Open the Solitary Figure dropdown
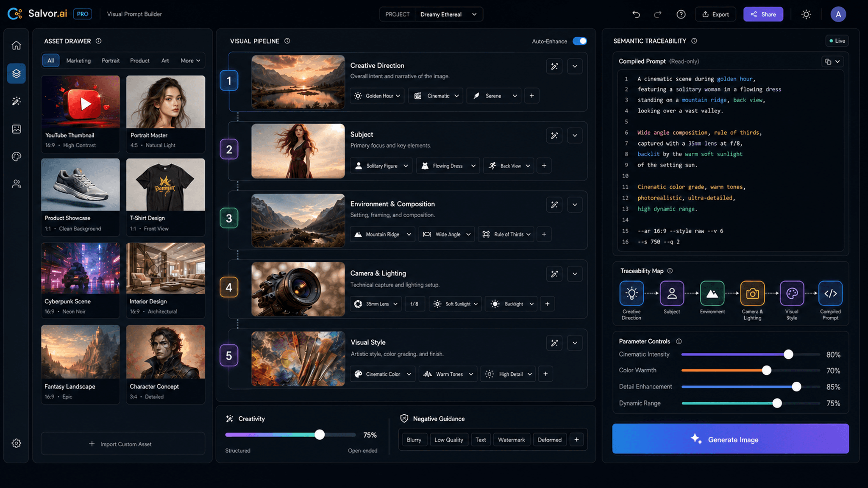The image size is (868, 488). 381,166
